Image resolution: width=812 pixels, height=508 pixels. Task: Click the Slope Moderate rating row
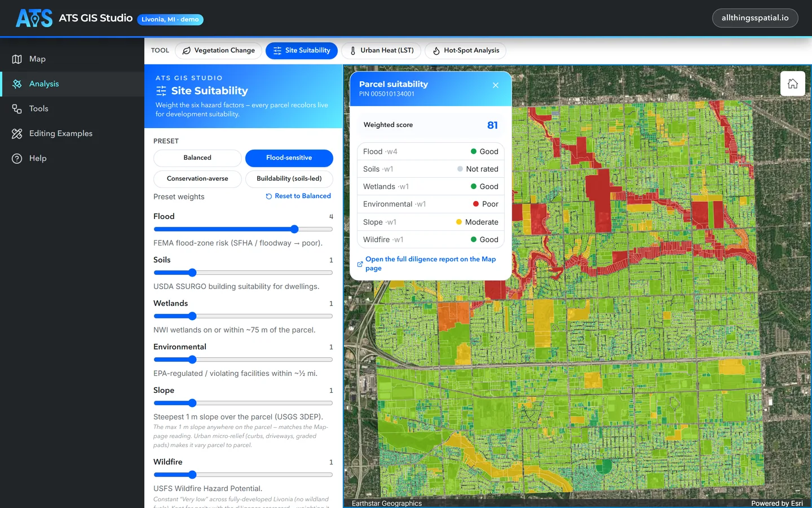tap(431, 222)
